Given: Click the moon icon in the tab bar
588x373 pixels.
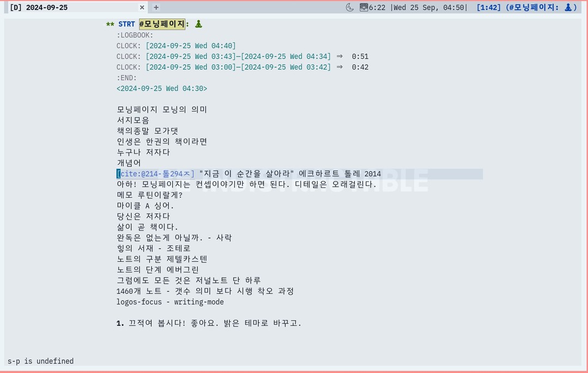Looking at the screenshot, I should pos(350,7).
